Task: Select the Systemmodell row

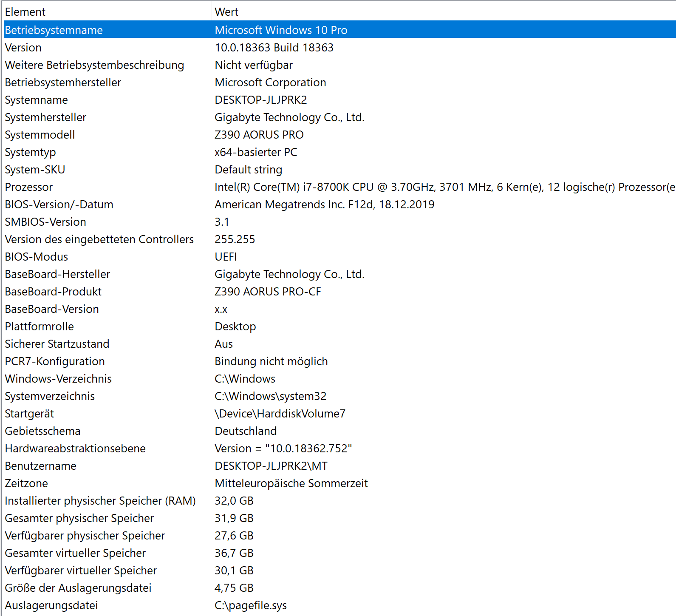Action: point(339,135)
